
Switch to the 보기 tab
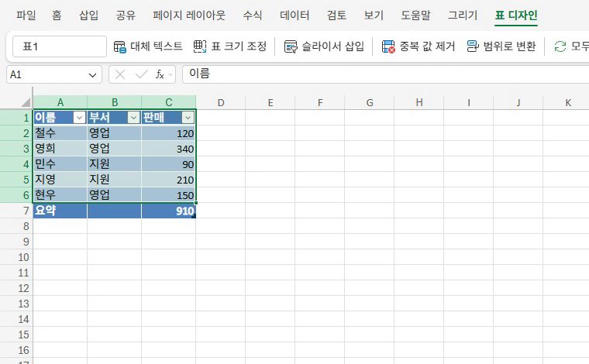(374, 15)
